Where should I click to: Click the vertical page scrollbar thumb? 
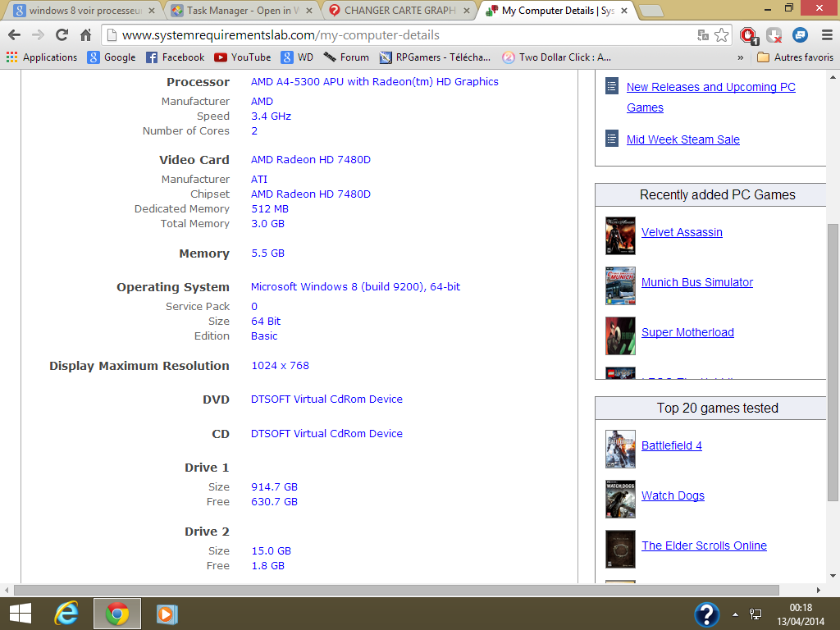click(x=833, y=362)
